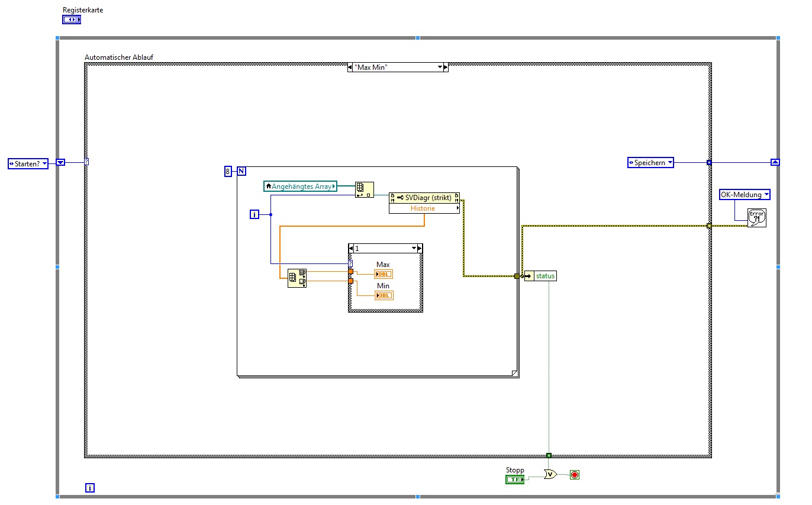
Task: Select the Min DBL indicator terminal
Action: pyautogui.click(x=384, y=295)
